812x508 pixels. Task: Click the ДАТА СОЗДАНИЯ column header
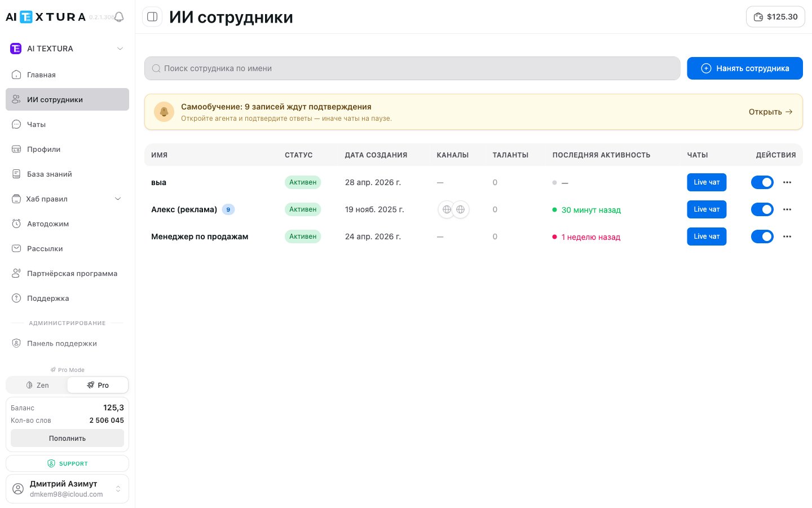pyautogui.click(x=376, y=155)
